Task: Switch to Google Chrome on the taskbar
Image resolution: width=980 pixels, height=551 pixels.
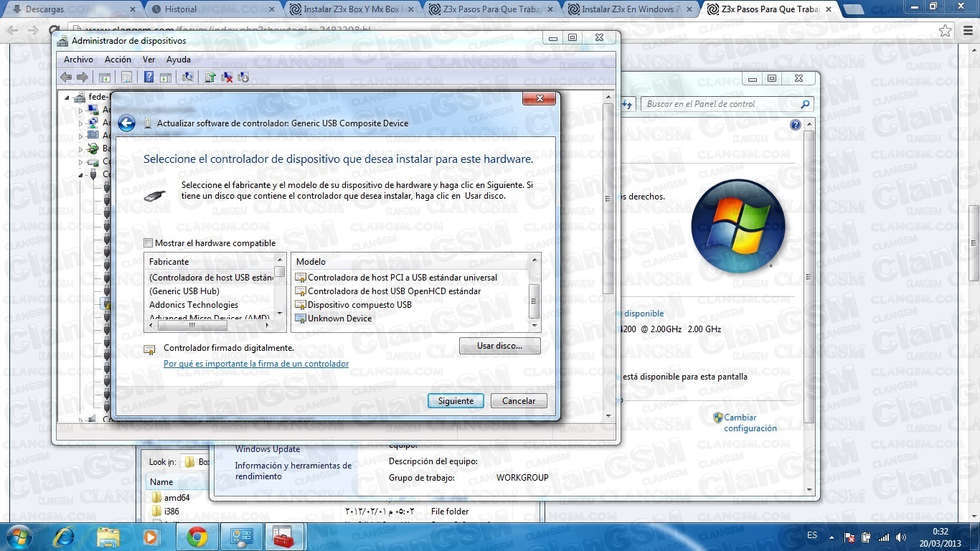Action: [x=197, y=537]
